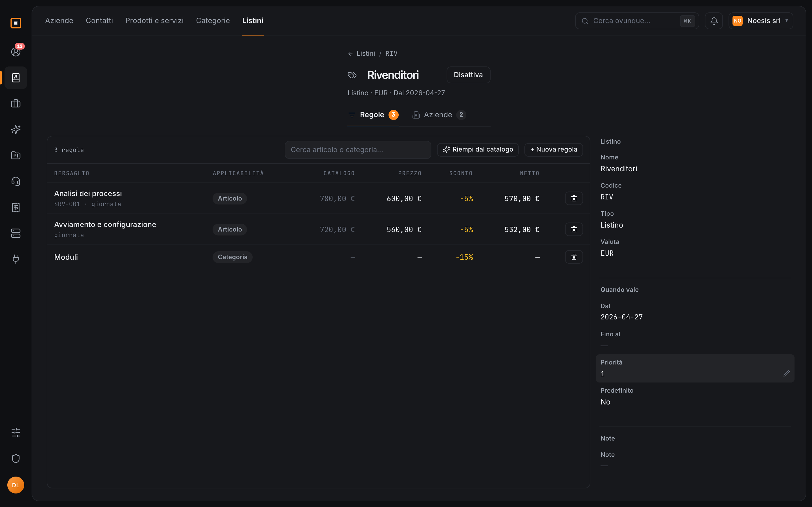Focus the Cerca articolo o categoria field
Image resolution: width=812 pixels, height=507 pixels.
coord(358,150)
